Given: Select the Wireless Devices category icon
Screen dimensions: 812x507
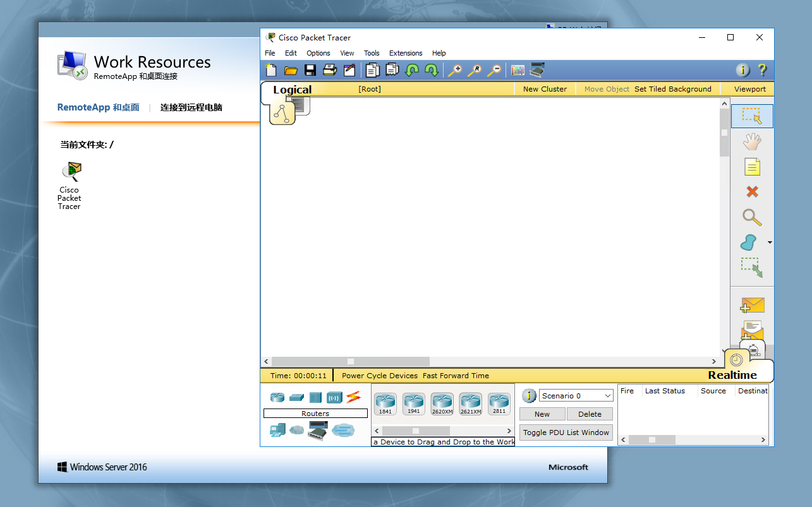Looking at the screenshot, I should [x=334, y=397].
